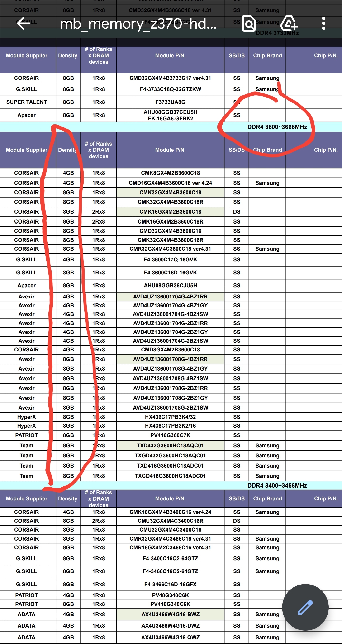The height and width of the screenshot is (644, 342).
Task: Select part number F4-3400C16Q2-64GTZ
Action: pos(170,558)
